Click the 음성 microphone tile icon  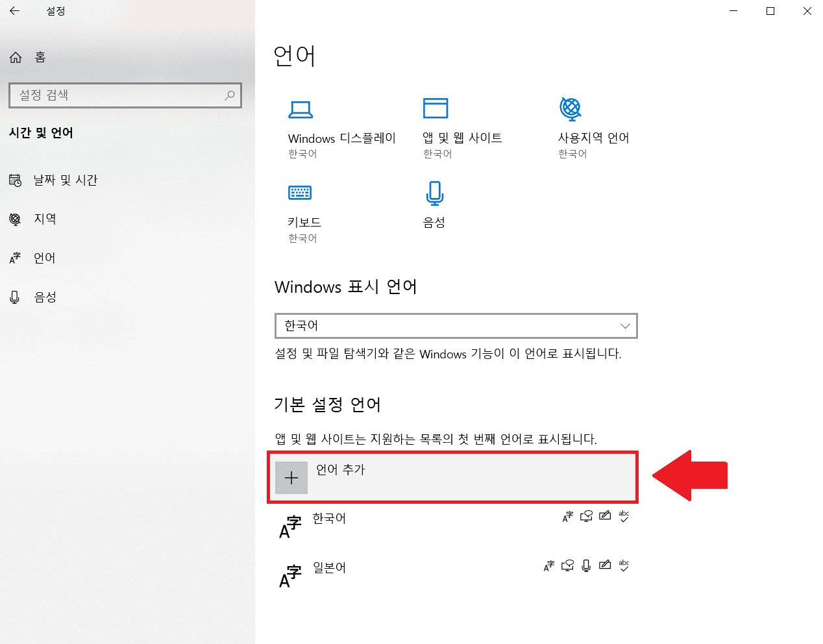434,193
